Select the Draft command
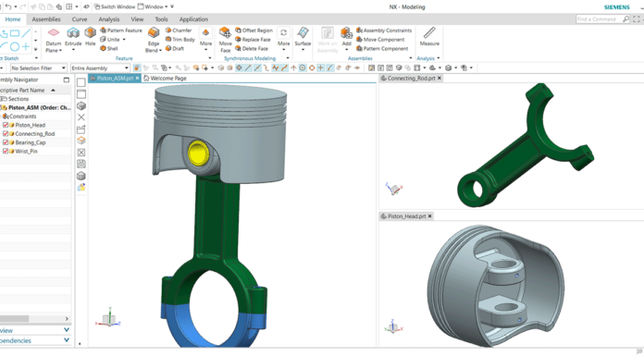 point(175,48)
